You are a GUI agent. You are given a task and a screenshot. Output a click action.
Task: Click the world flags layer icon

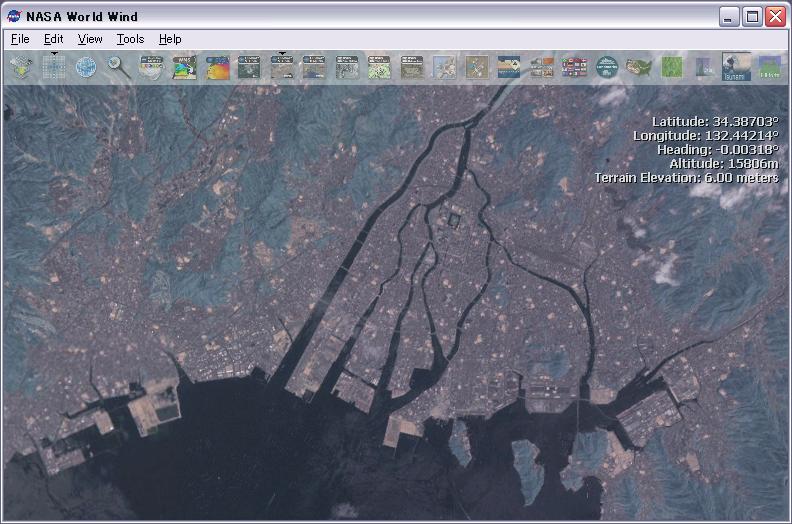click(574, 67)
